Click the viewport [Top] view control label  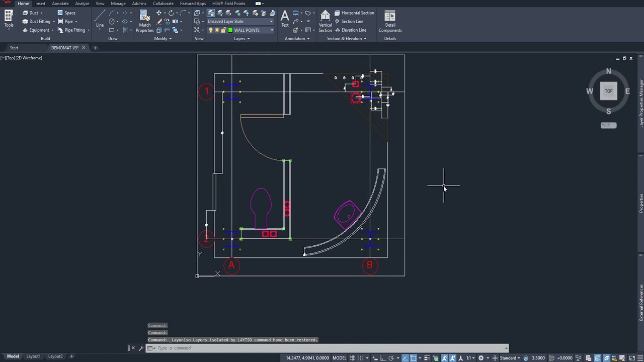point(10,58)
